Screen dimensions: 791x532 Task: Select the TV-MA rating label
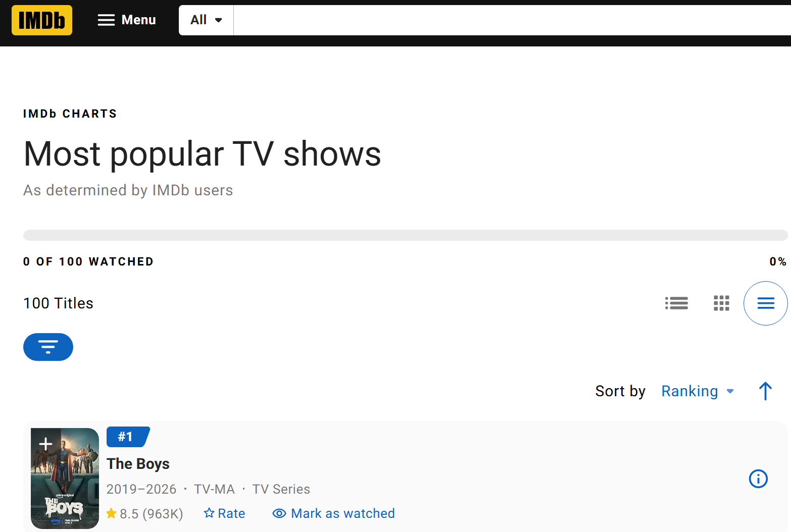click(215, 489)
